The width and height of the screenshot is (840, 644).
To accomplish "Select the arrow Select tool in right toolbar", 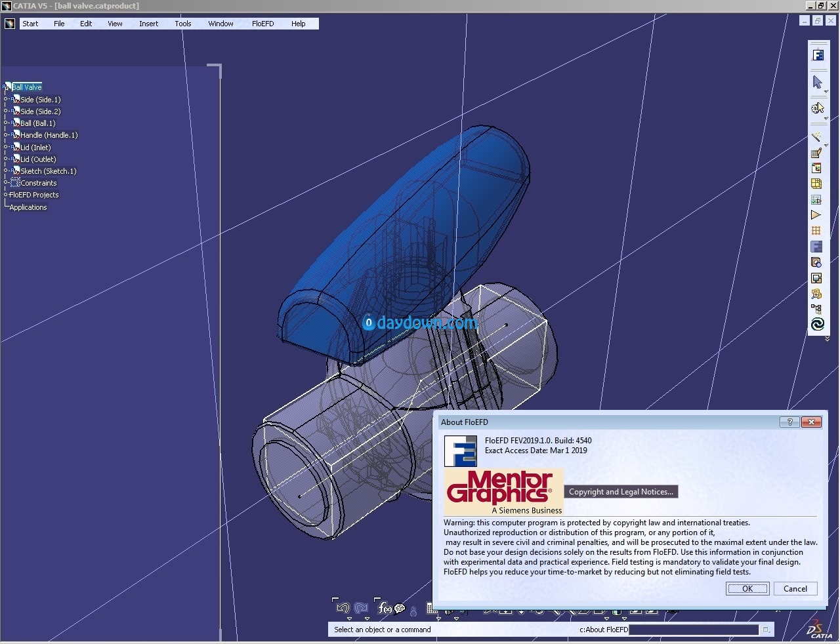I will coord(817,81).
